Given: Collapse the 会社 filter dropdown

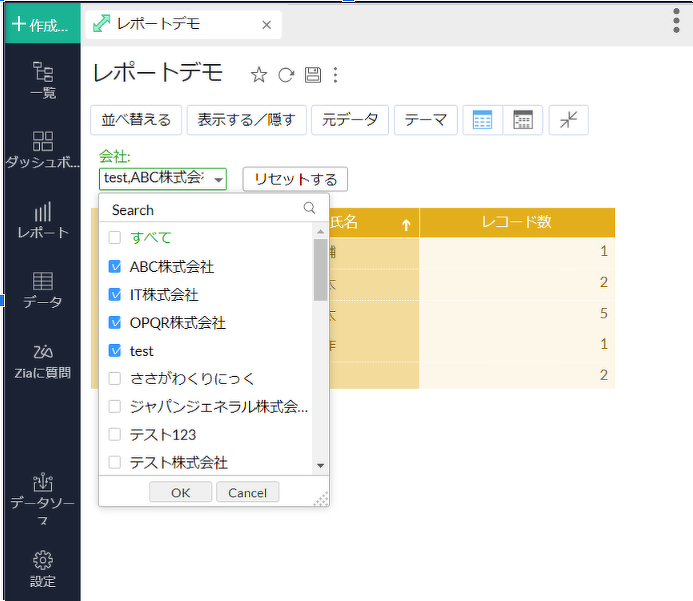Looking at the screenshot, I should (218, 179).
